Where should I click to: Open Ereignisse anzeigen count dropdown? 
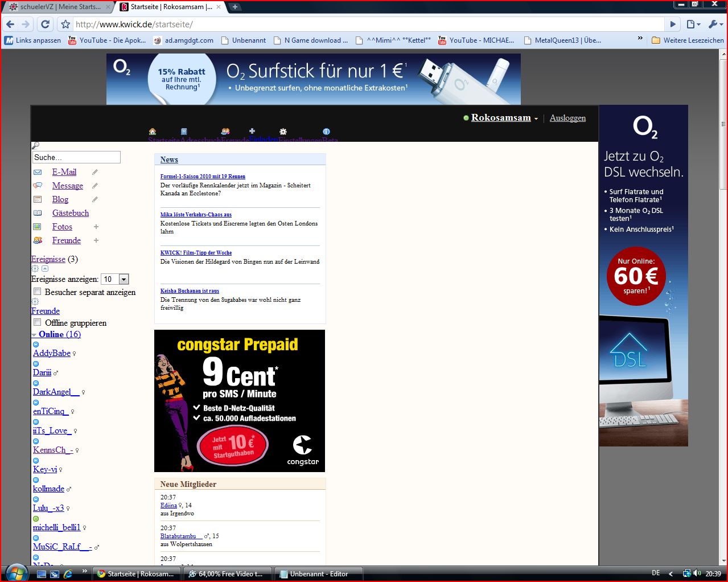(x=115, y=279)
